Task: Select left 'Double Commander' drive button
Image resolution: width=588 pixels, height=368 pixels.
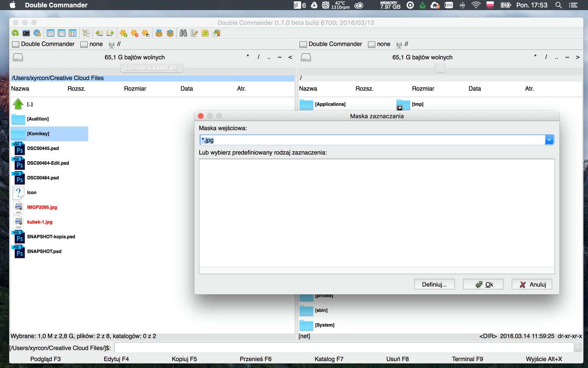Action: coord(43,44)
